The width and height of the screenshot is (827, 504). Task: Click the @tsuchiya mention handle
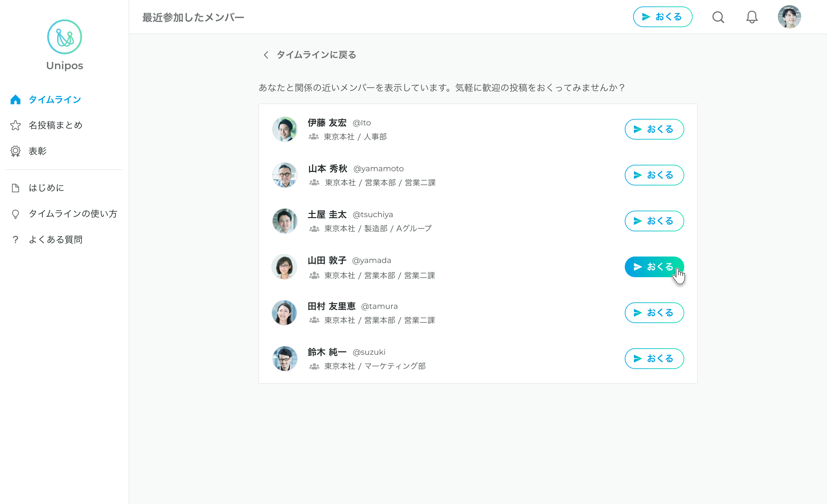point(373,214)
